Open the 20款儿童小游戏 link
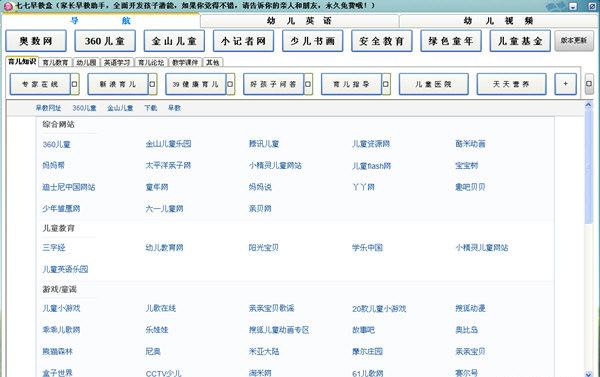The image size is (600, 377). [379, 308]
